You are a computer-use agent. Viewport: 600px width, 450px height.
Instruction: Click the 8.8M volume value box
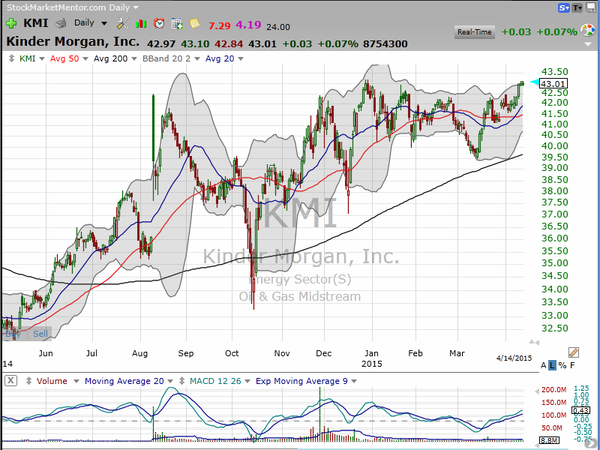coord(549,440)
